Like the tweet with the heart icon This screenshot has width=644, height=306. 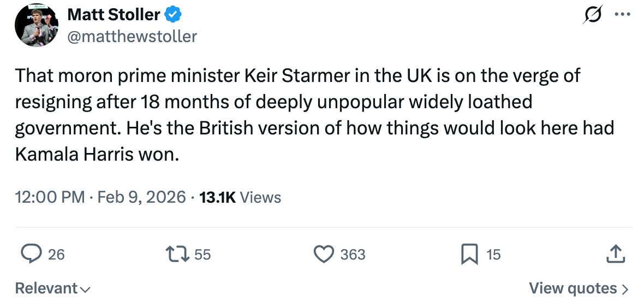pos(324,254)
